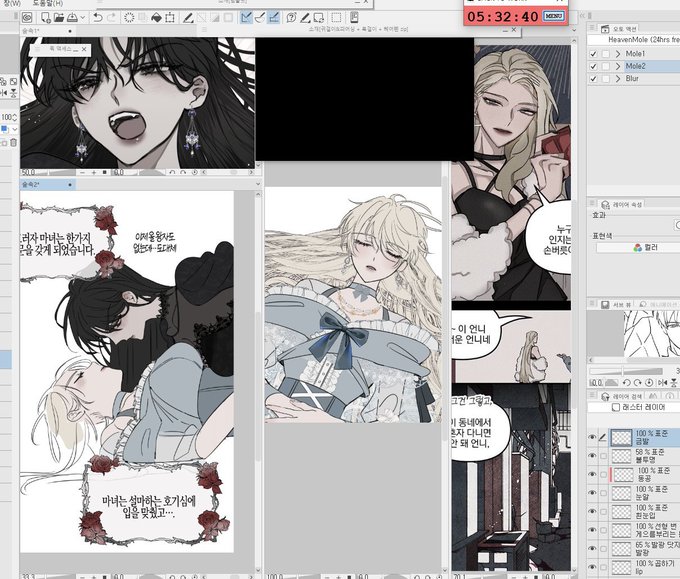
Task: Click the red timer MENU button
Action: (x=554, y=16)
